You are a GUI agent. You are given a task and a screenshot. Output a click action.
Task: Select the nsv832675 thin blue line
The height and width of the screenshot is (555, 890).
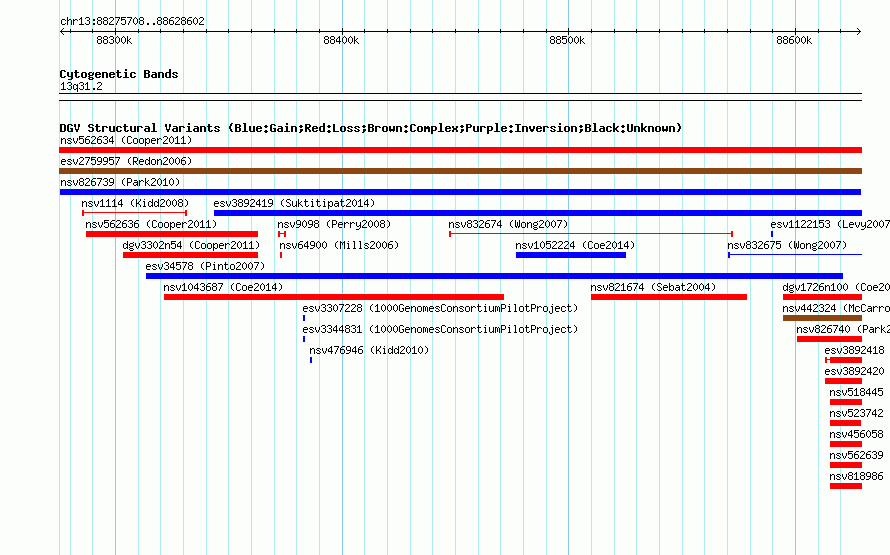coord(795,255)
